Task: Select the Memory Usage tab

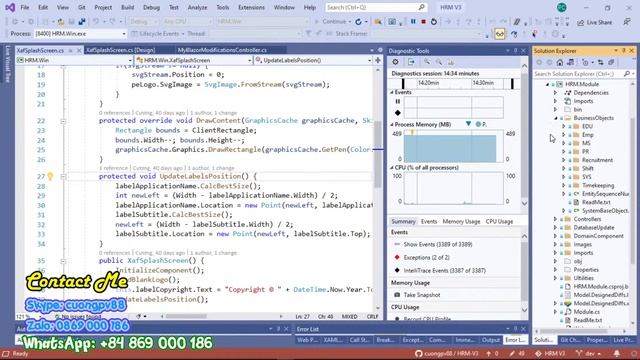Action: (461, 221)
